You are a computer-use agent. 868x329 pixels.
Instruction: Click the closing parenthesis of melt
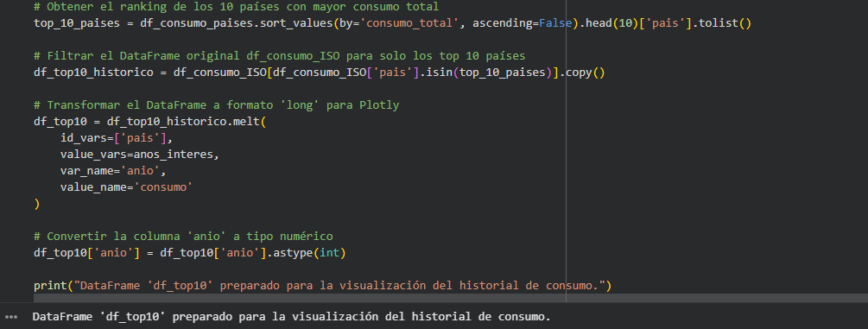(x=37, y=203)
